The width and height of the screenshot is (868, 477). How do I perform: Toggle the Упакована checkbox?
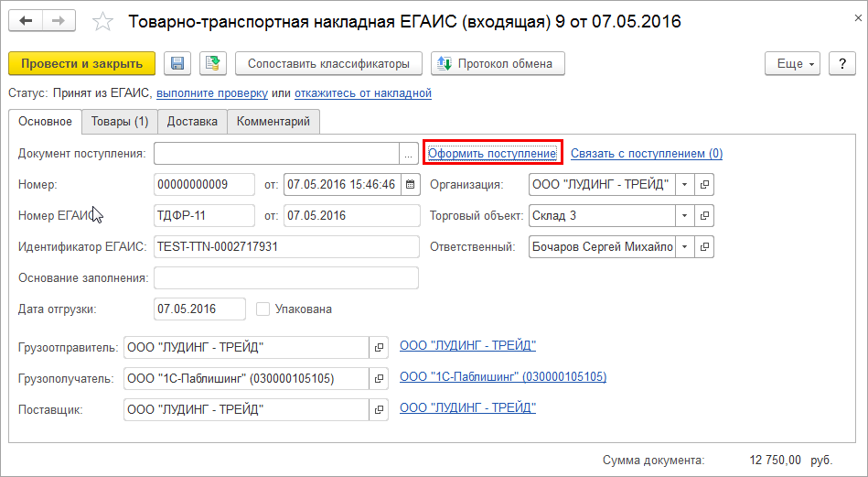point(263,309)
